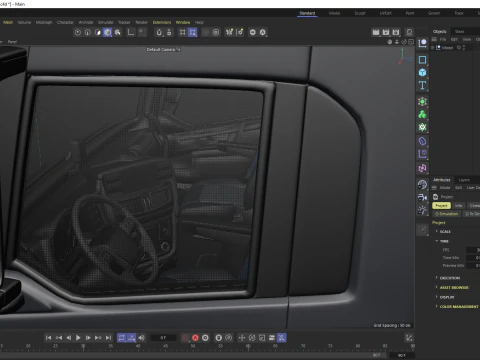This screenshot has height=360, width=480.
Task: Open the green Volume Builder gear icon
Action: click(422, 127)
